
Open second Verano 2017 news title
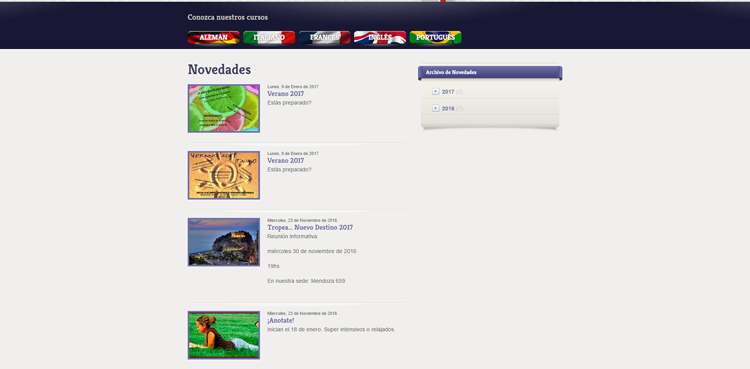[x=286, y=161]
